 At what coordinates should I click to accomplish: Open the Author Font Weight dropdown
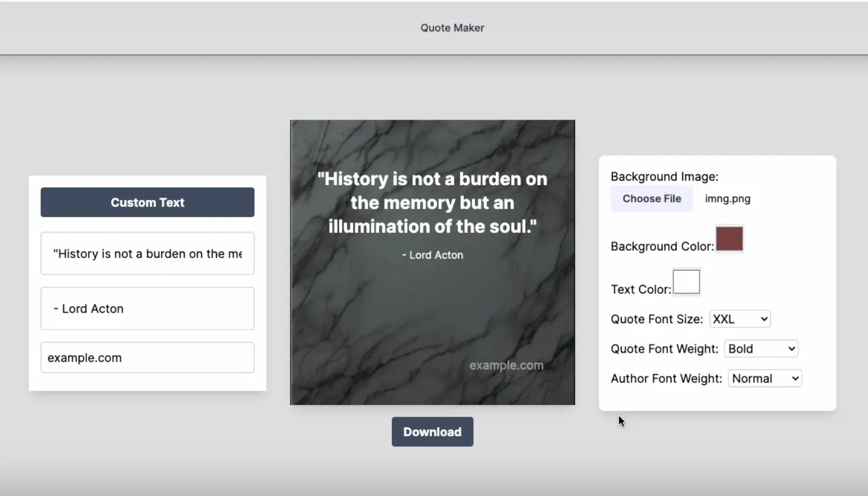click(x=764, y=378)
